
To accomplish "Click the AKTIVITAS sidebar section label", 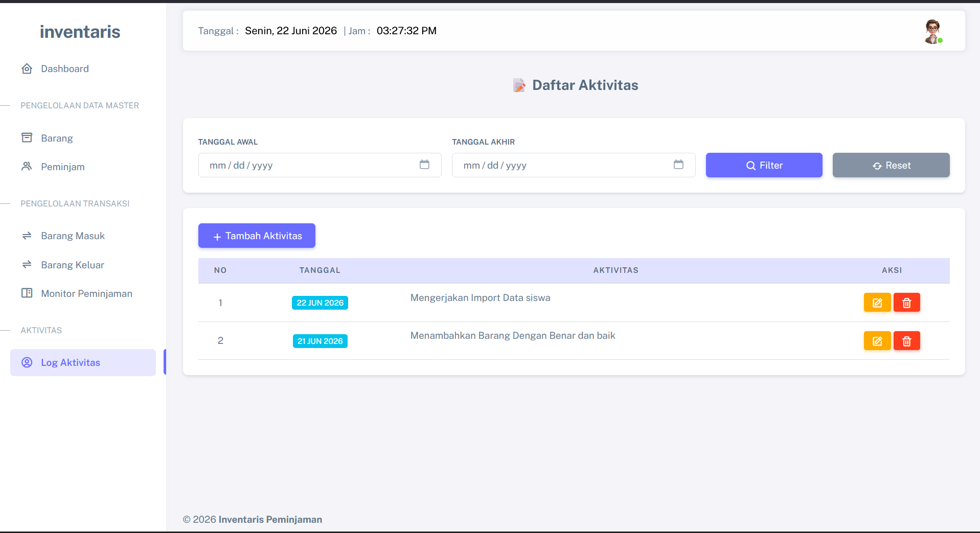I will [41, 330].
